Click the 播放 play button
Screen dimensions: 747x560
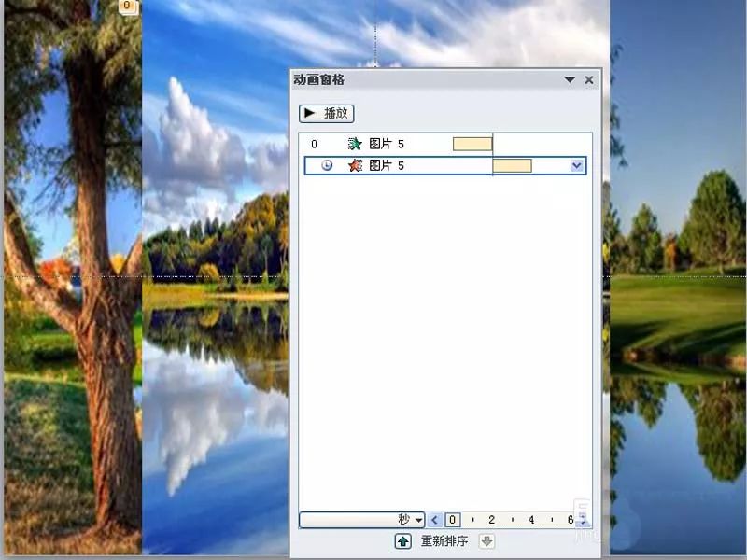pyautogui.click(x=326, y=113)
